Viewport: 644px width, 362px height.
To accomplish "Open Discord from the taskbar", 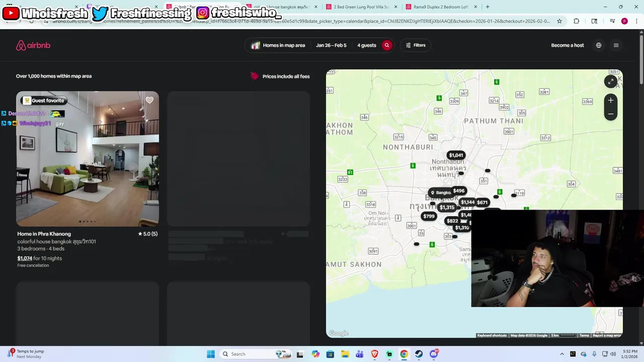I will (434, 354).
